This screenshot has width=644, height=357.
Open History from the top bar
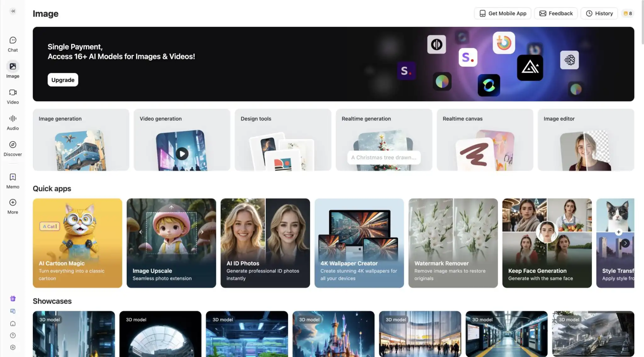(x=599, y=14)
